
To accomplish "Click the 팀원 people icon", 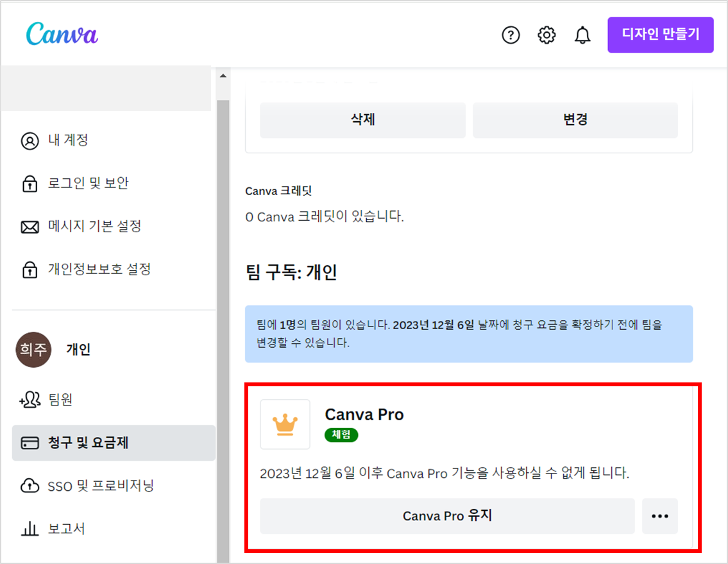I will 30,400.
